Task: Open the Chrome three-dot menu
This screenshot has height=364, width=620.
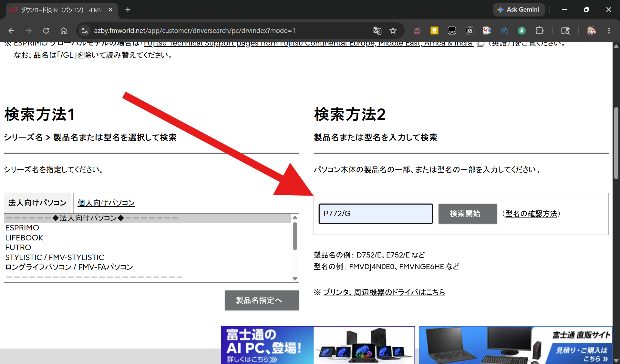Action: [x=609, y=31]
